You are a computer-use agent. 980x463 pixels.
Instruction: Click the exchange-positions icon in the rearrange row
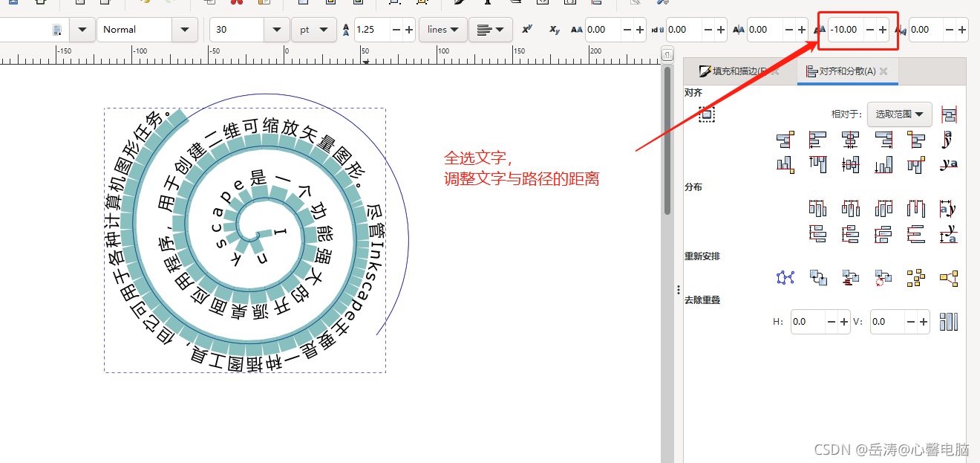coord(818,279)
